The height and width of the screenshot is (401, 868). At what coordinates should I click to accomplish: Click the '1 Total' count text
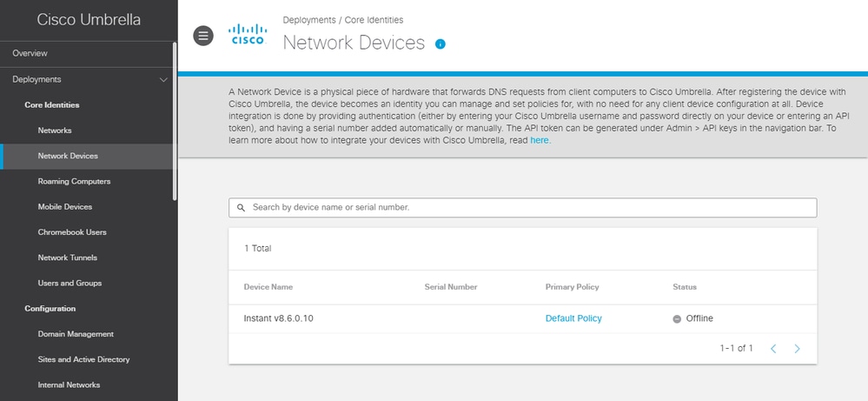(258, 248)
